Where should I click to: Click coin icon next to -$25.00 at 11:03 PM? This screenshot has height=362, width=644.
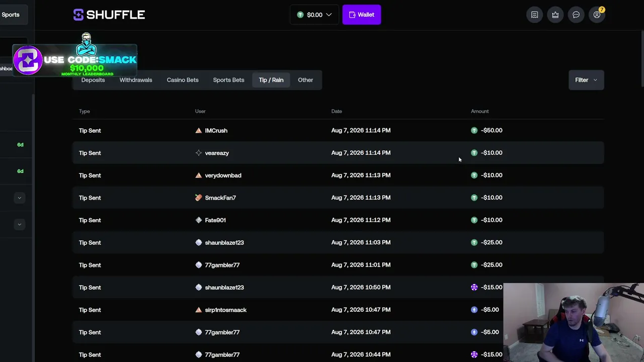(x=474, y=242)
